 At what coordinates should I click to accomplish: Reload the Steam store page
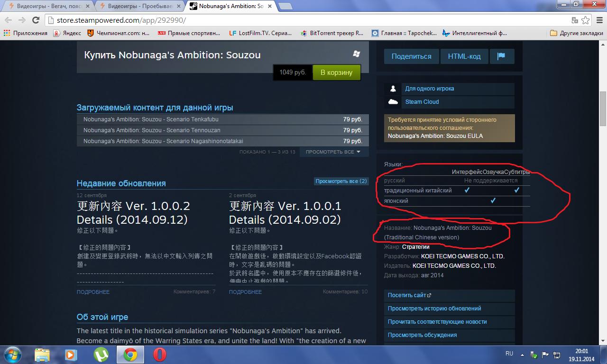pos(36,20)
